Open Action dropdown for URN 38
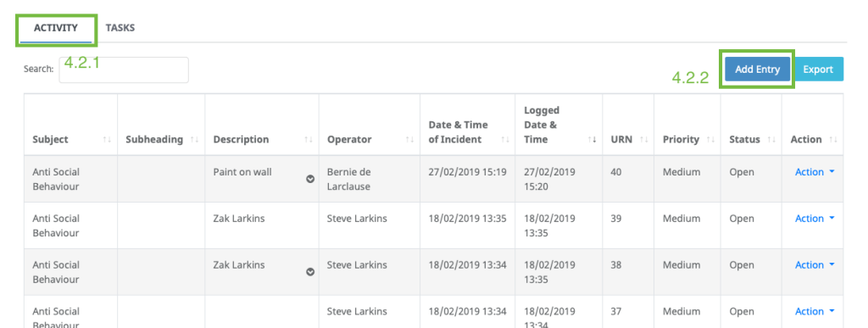 [x=815, y=265]
